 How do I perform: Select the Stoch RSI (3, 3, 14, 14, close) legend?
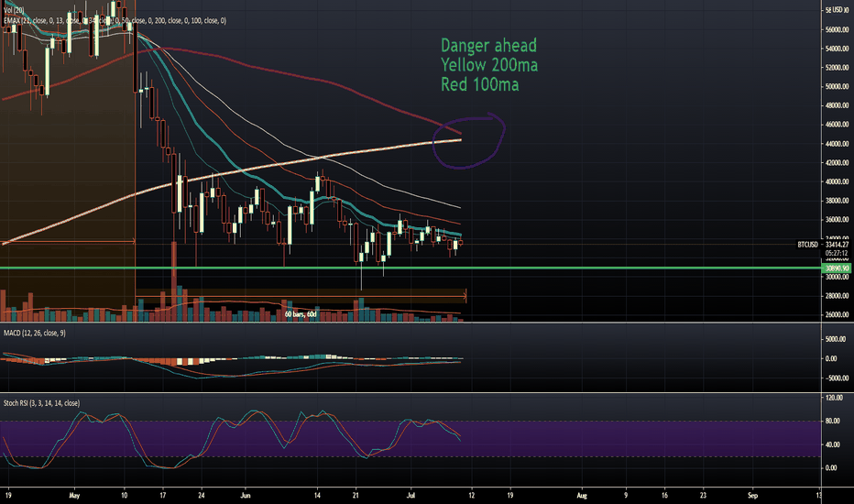[41, 403]
